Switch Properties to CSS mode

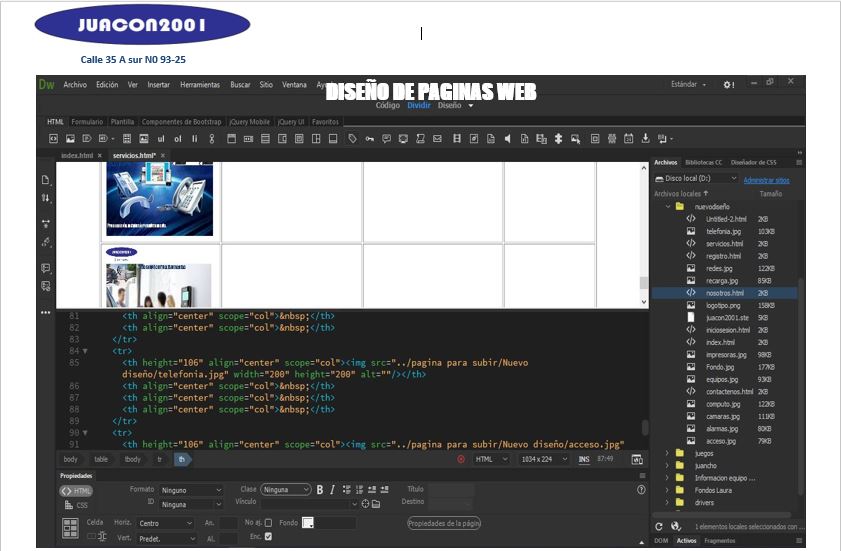tap(75, 505)
